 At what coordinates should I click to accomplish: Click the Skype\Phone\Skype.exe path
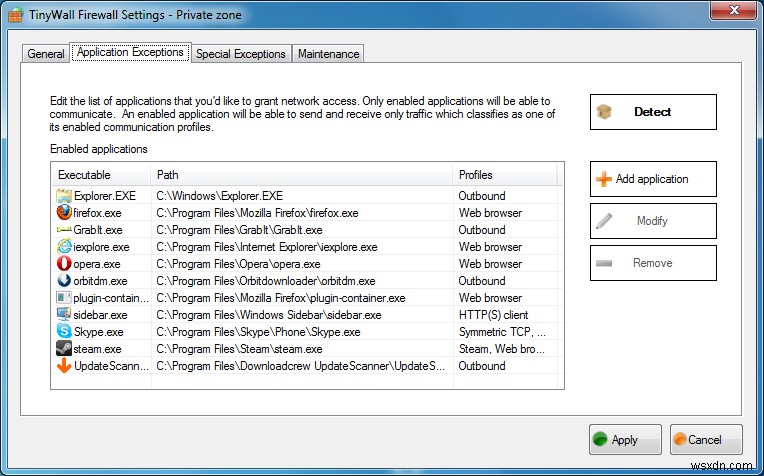[x=258, y=332]
